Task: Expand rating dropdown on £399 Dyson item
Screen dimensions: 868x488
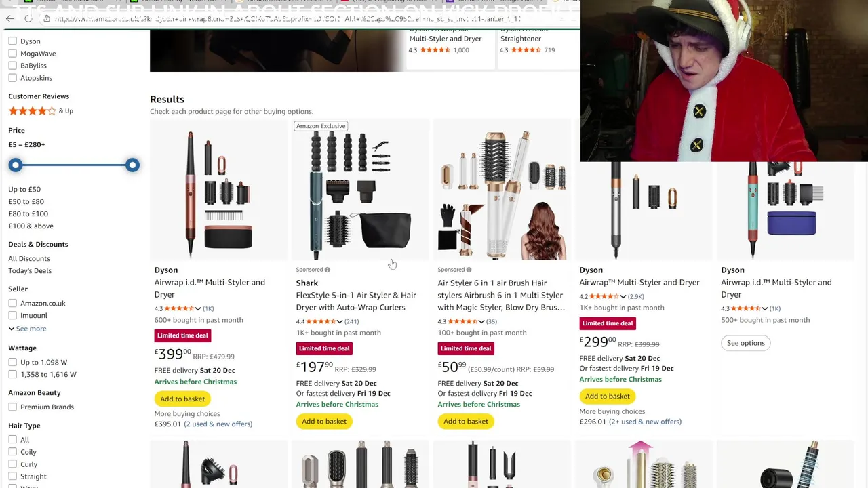Action: [x=198, y=309]
